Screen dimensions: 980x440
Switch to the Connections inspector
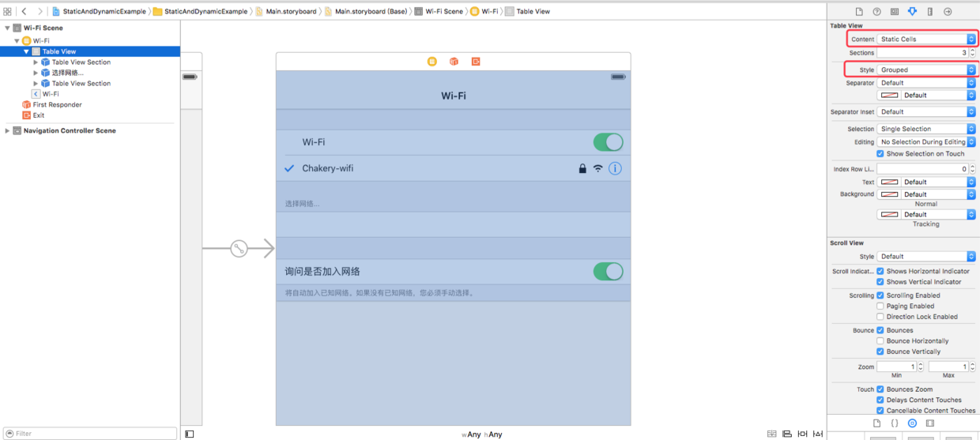948,12
